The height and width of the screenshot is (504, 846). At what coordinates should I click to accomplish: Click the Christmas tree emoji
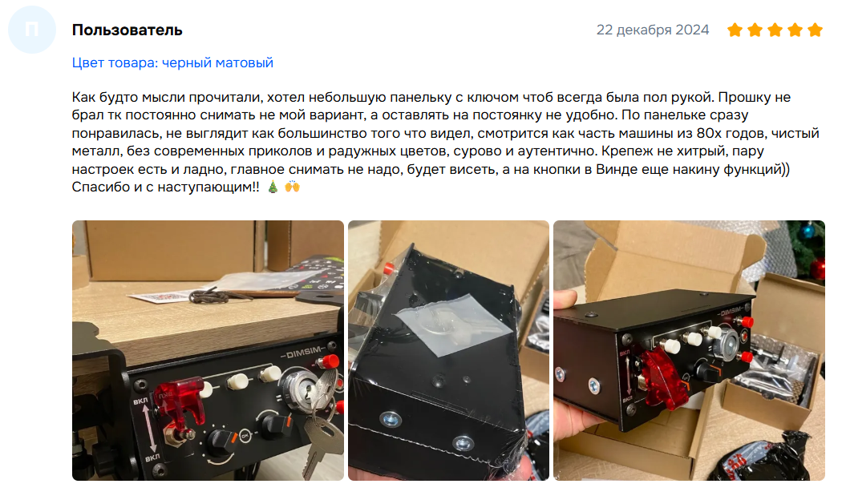pyautogui.click(x=273, y=187)
